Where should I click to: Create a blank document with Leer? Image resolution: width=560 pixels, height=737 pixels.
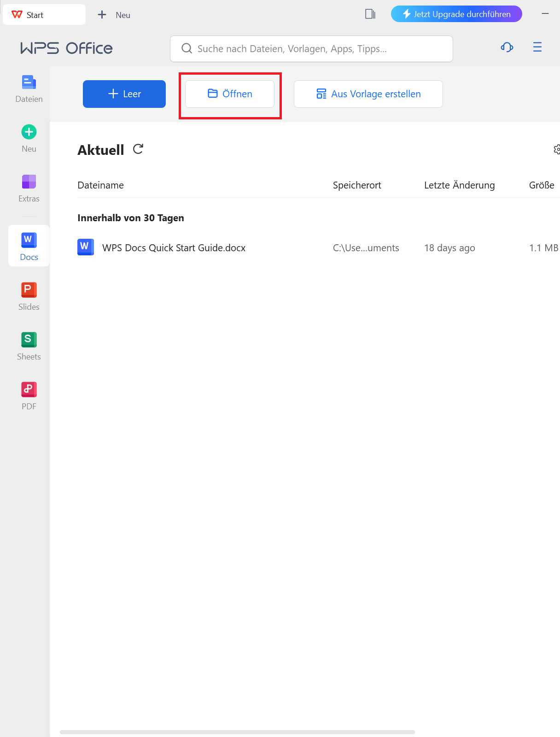pyautogui.click(x=124, y=94)
